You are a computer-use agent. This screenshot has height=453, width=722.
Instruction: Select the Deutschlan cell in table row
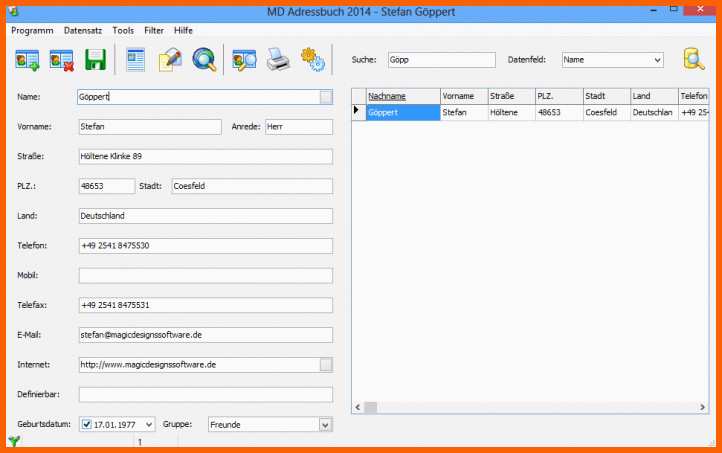coord(654,112)
